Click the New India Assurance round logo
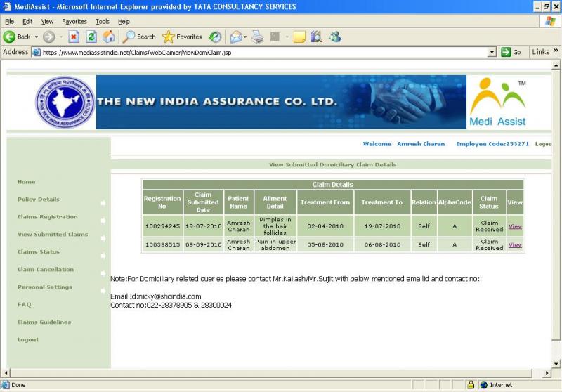This screenshot has width=562, height=392. [65, 102]
